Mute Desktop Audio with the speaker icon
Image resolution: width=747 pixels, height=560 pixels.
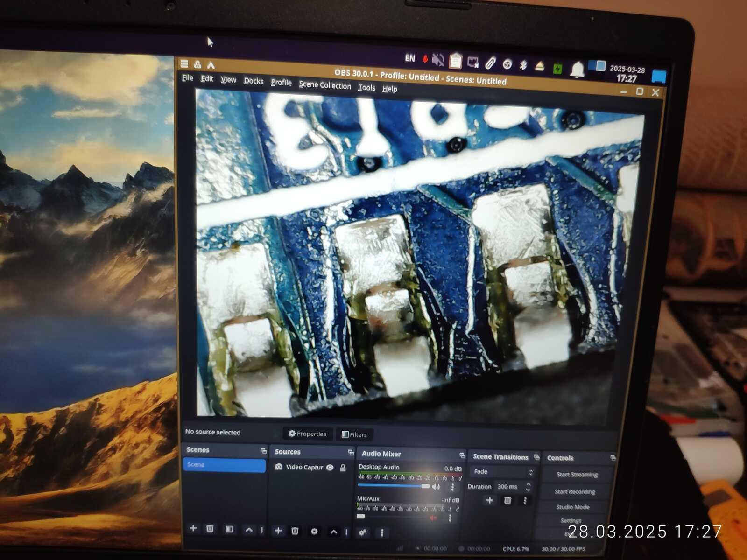[436, 487]
